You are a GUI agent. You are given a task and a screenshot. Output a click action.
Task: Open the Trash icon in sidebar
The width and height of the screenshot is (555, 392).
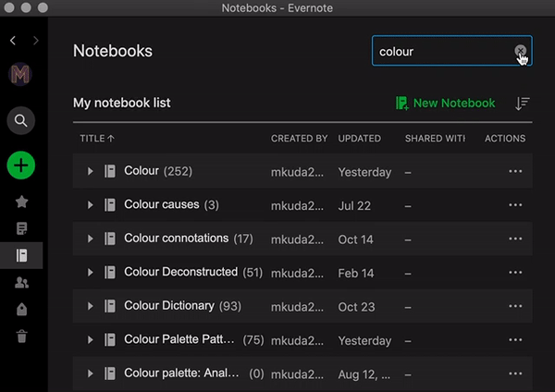click(21, 337)
